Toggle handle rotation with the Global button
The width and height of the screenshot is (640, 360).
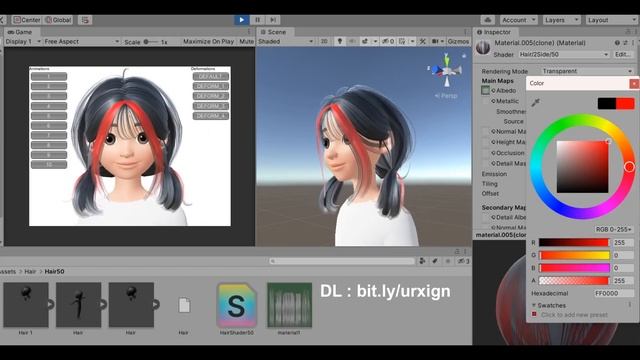click(x=58, y=20)
